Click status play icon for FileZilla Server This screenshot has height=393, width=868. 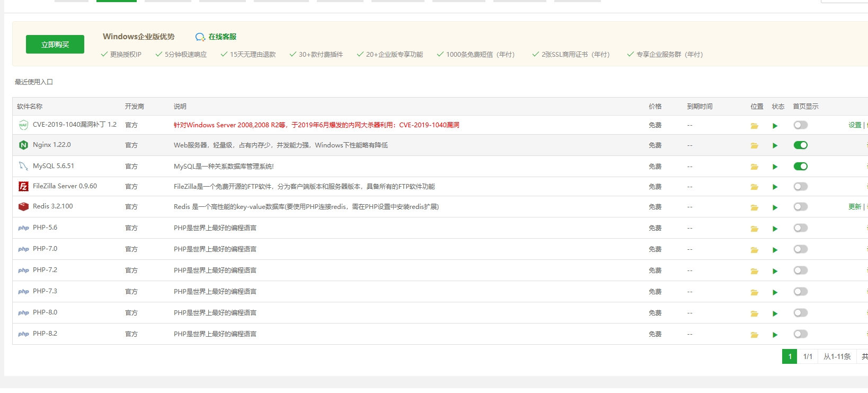click(x=775, y=187)
